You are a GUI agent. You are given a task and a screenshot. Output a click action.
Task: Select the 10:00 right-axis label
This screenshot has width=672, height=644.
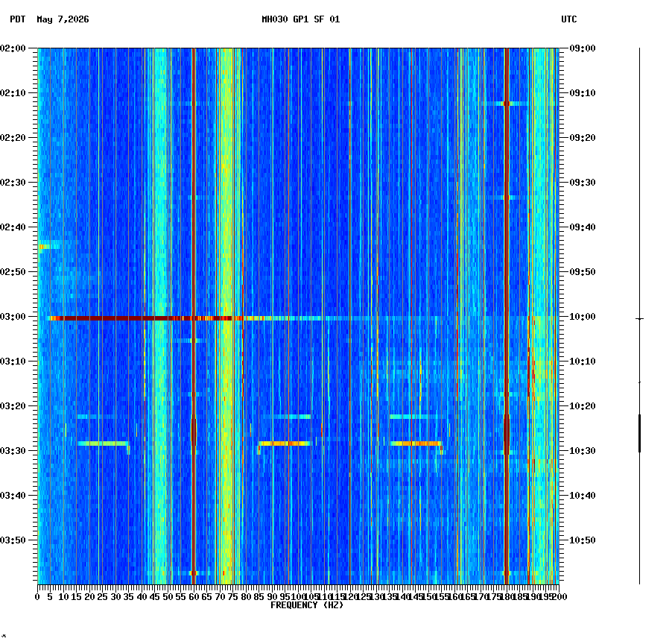583,317
